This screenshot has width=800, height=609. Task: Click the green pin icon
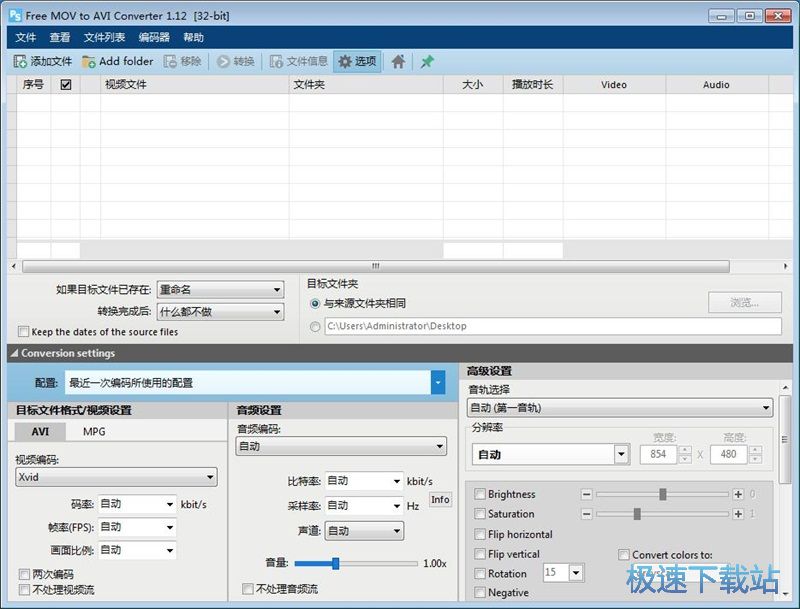tap(427, 61)
